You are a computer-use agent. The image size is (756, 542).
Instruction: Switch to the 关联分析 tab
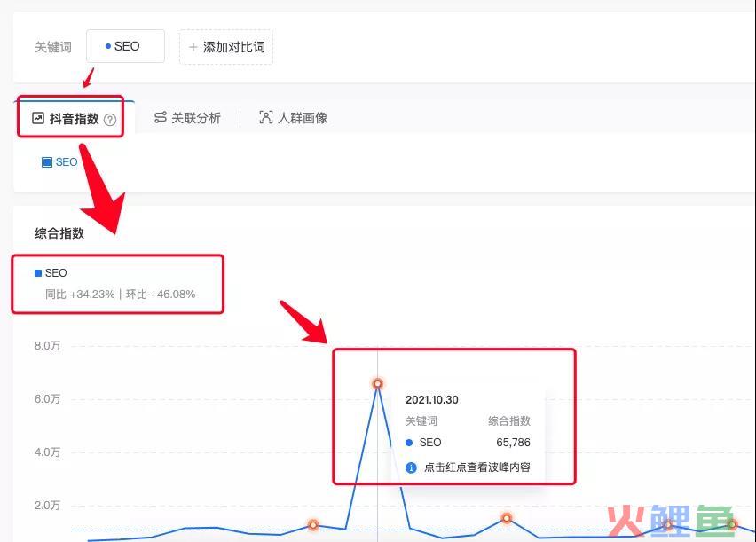187,118
